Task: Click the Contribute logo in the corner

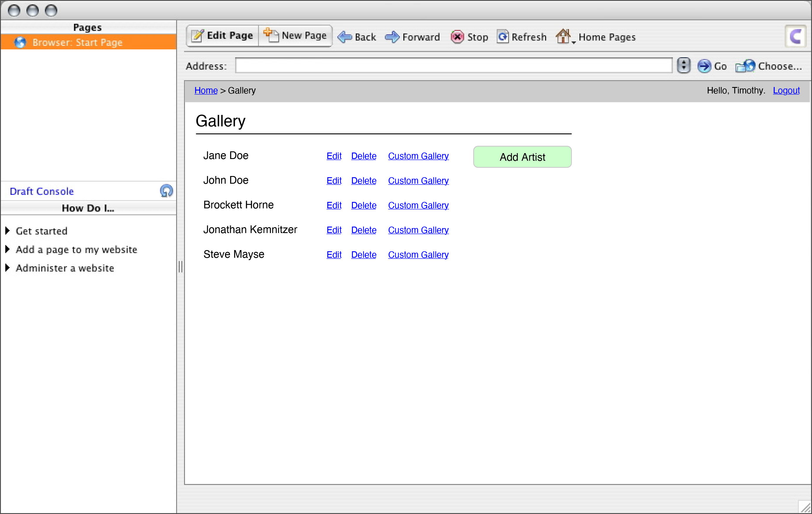Action: [x=796, y=36]
